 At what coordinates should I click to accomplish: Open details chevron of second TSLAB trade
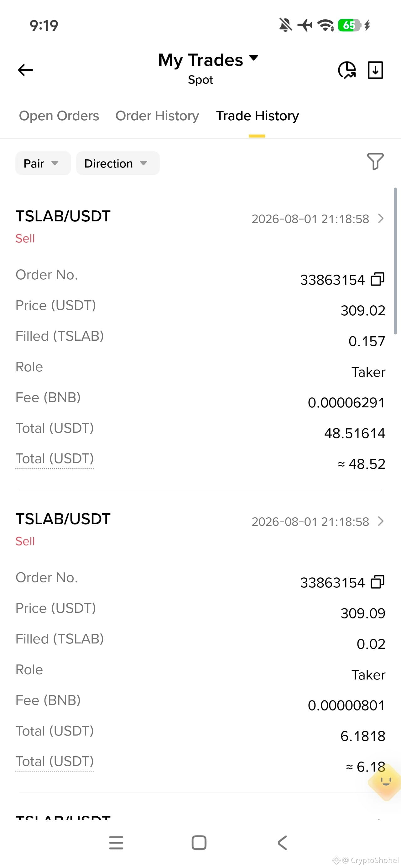tap(381, 521)
